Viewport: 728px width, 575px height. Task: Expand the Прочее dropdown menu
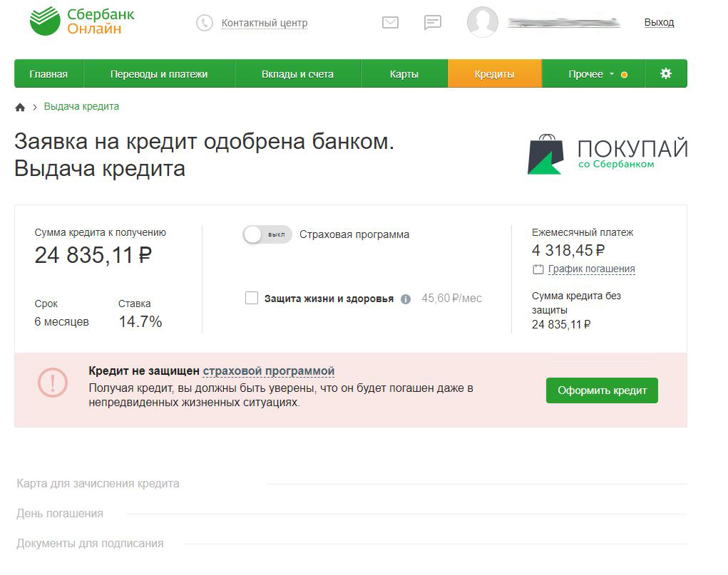click(593, 74)
